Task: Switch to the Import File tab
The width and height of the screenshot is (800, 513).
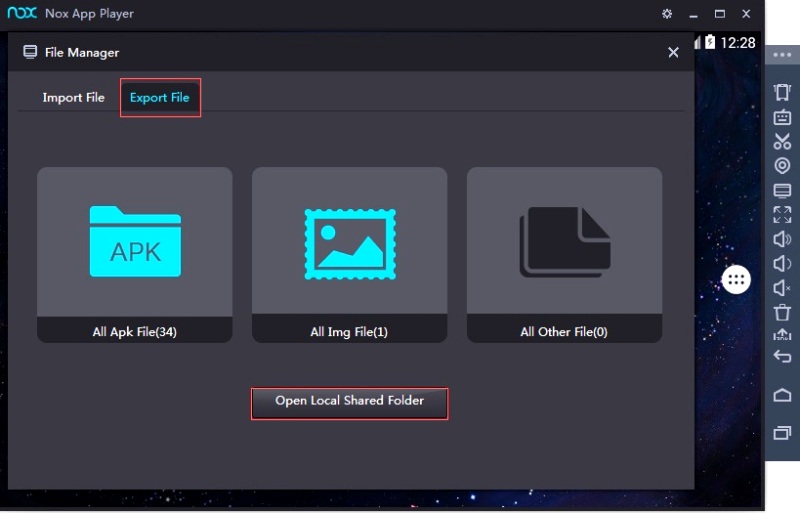Action: (x=73, y=97)
